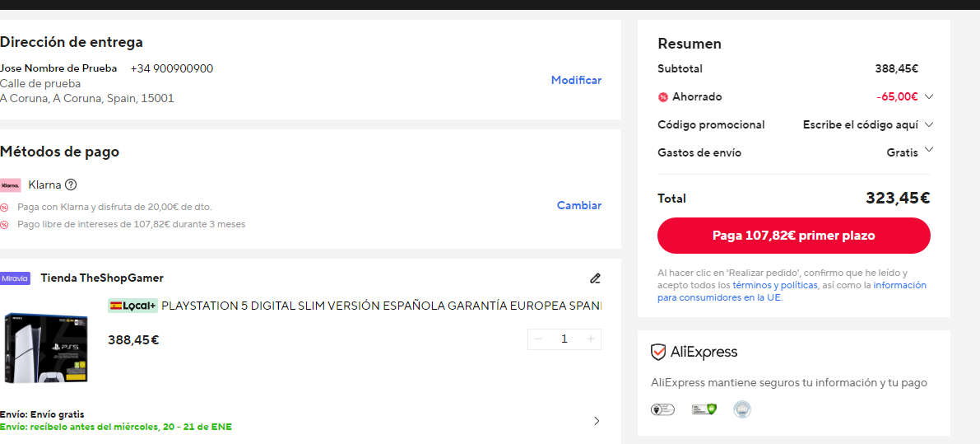The width and height of the screenshot is (980, 444).
Task: Click the purple Miravia badge
Action: (15, 278)
